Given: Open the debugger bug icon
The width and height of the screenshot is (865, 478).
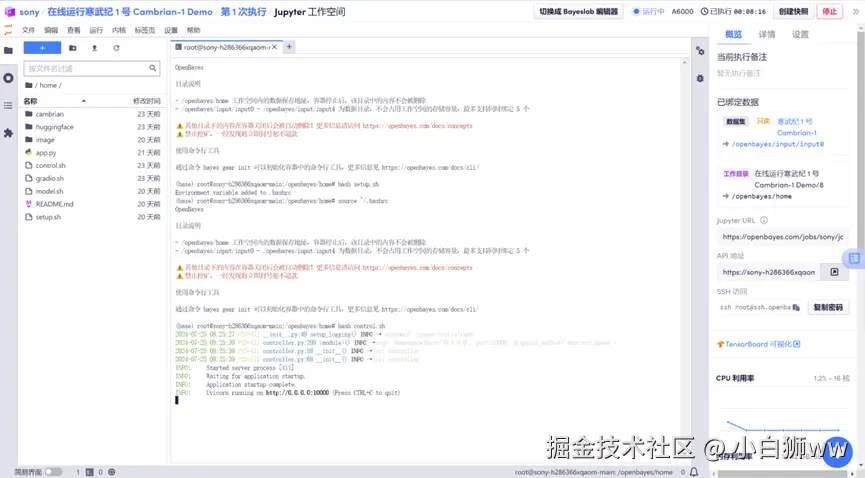Looking at the screenshot, I should pos(700,78).
